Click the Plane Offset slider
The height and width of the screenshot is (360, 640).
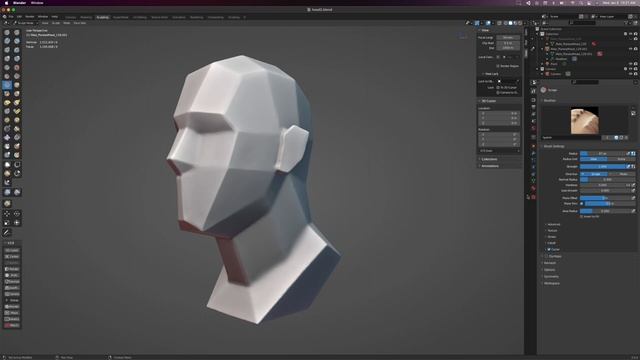click(605, 198)
